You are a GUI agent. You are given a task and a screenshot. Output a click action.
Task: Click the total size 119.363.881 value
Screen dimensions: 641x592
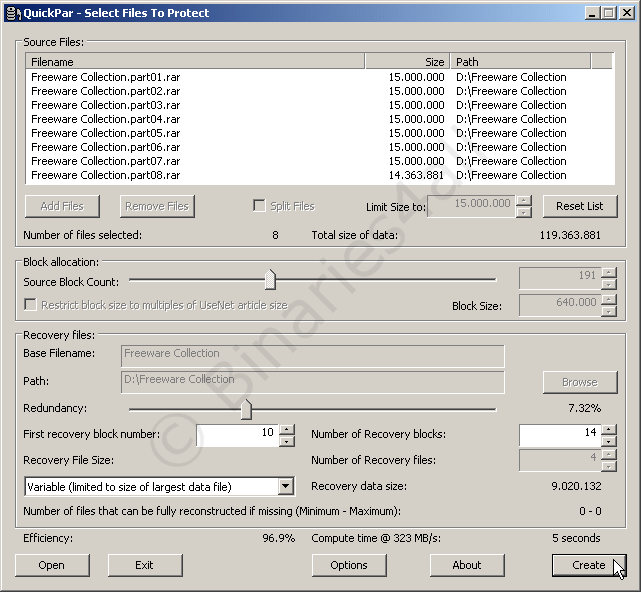(570, 235)
